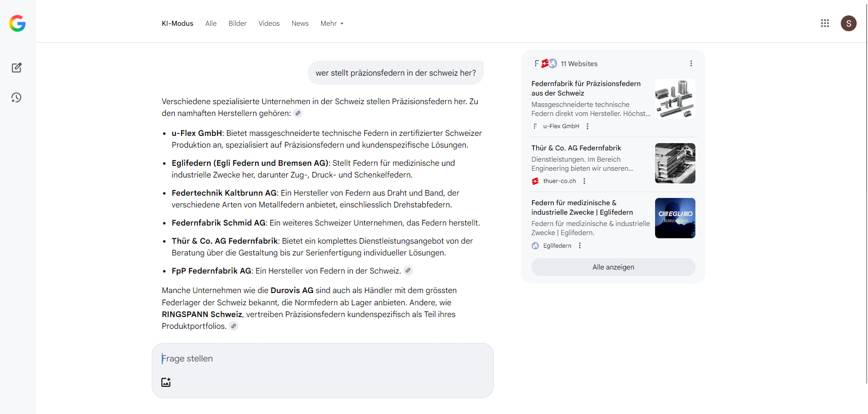The height and width of the screenshot is (414, 868).
Task: Click the bold text 'Durovis AG'
Action: coord(292,290)
